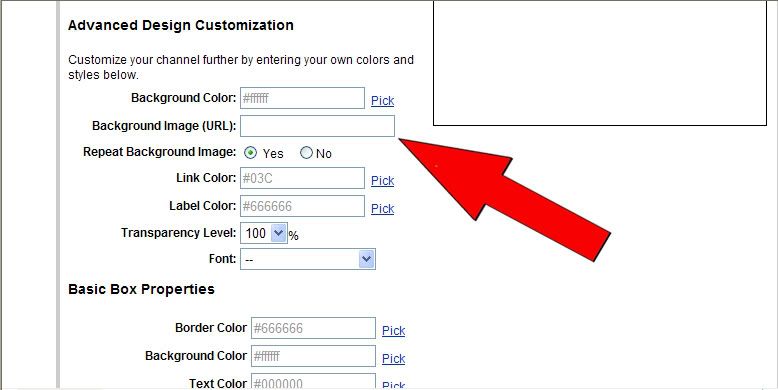Open the Transparency Level dropdown

[263, 233]
